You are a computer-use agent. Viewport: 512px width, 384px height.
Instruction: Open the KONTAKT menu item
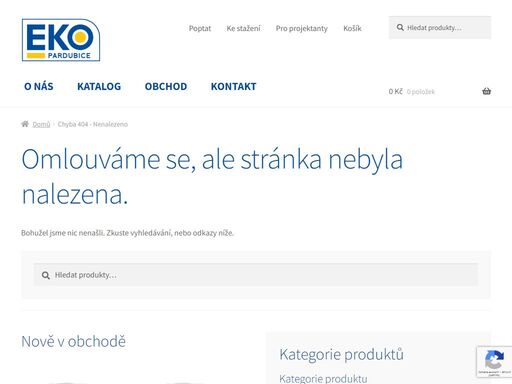click(234, 86)
